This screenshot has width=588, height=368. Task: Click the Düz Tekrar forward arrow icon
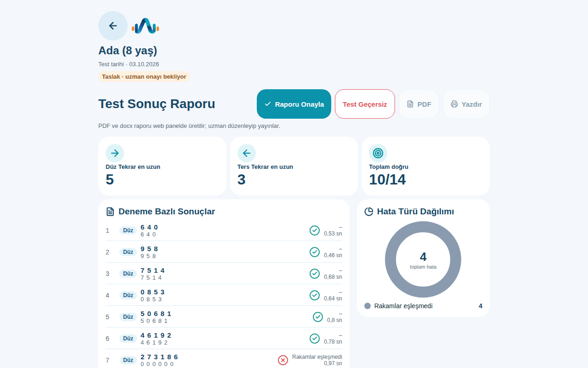tap(115, 153)
